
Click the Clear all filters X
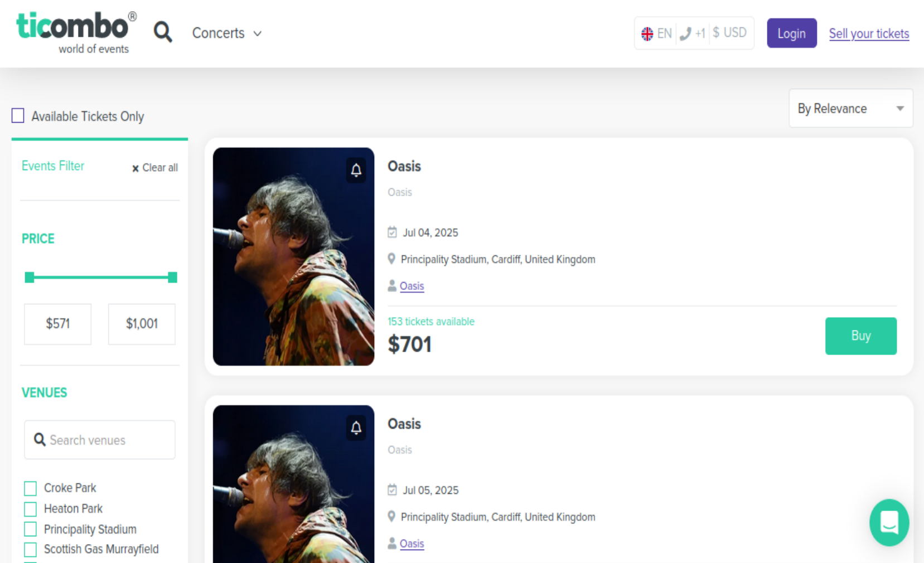[136, 168]
